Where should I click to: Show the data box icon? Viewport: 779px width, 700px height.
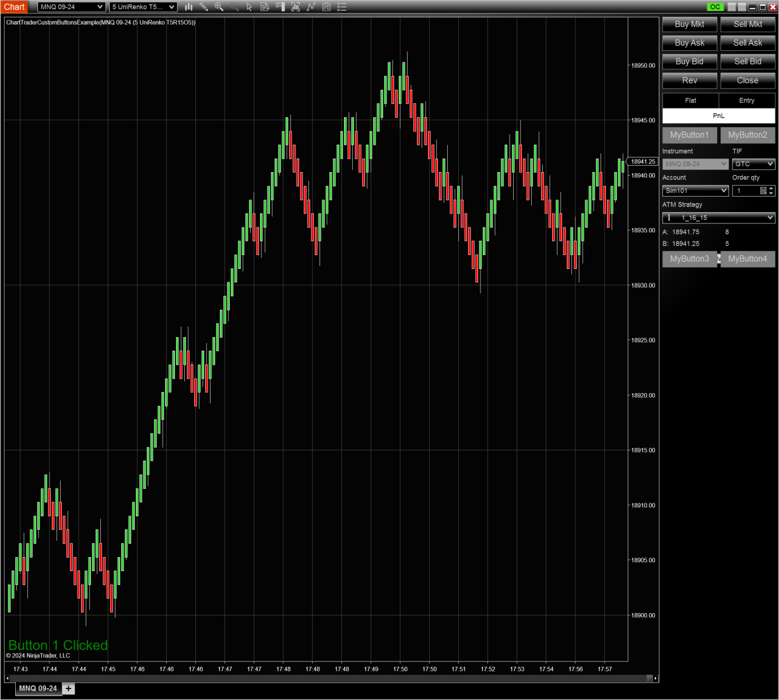click(x=265, y=7)
